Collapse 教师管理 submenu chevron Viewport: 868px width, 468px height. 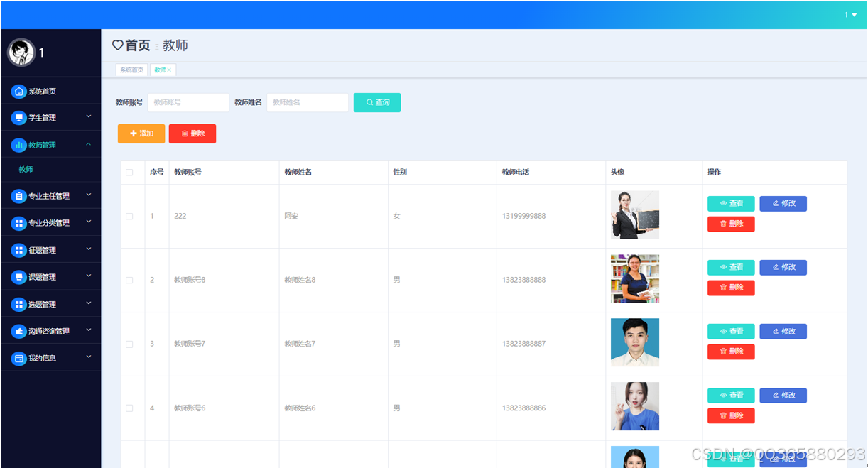coord(89,144)
